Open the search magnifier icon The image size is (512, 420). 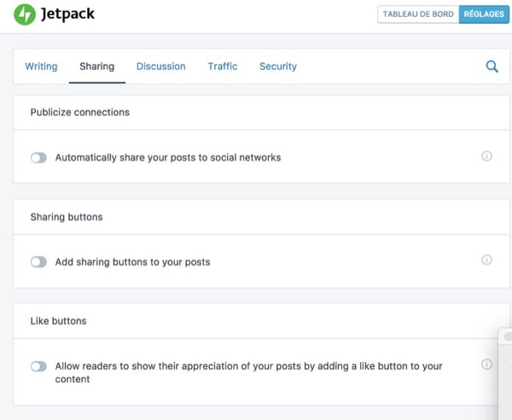[492, 67]
